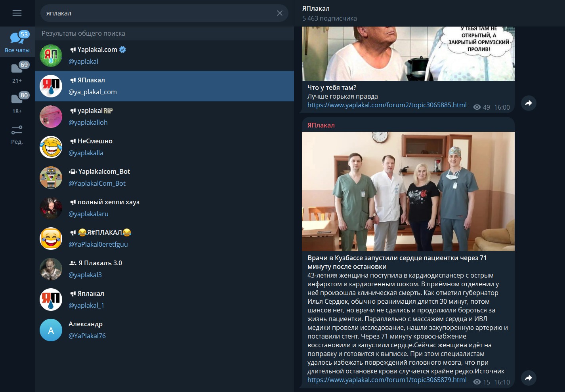The width and height of the screenshot is (565, 392).
Task: Click the ЯПлакал sender name above photo
Action: pos(321,125)
